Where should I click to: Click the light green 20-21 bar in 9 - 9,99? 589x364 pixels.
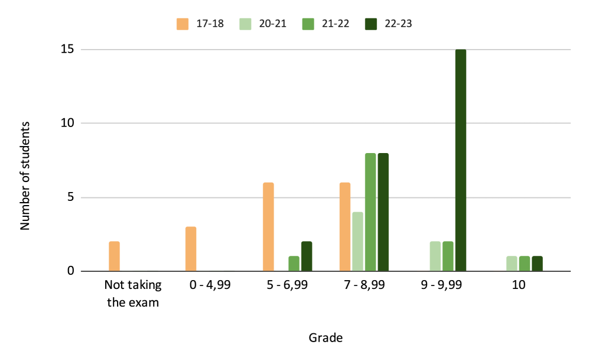click(435, 256)
